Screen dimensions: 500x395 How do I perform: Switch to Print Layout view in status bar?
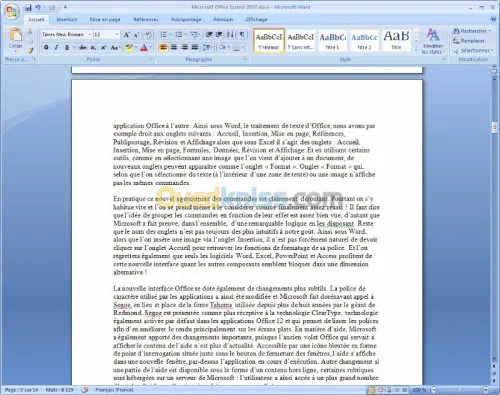coord(372,389)
